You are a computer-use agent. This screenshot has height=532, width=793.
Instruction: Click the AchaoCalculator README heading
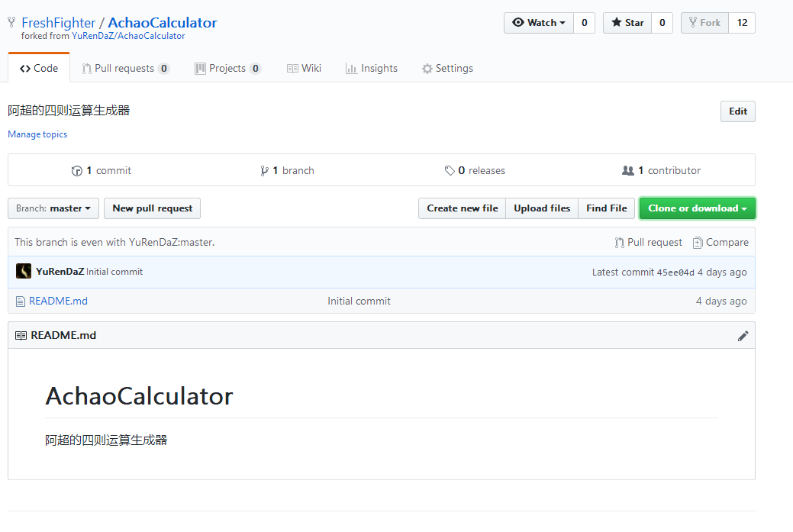point(139,396)
